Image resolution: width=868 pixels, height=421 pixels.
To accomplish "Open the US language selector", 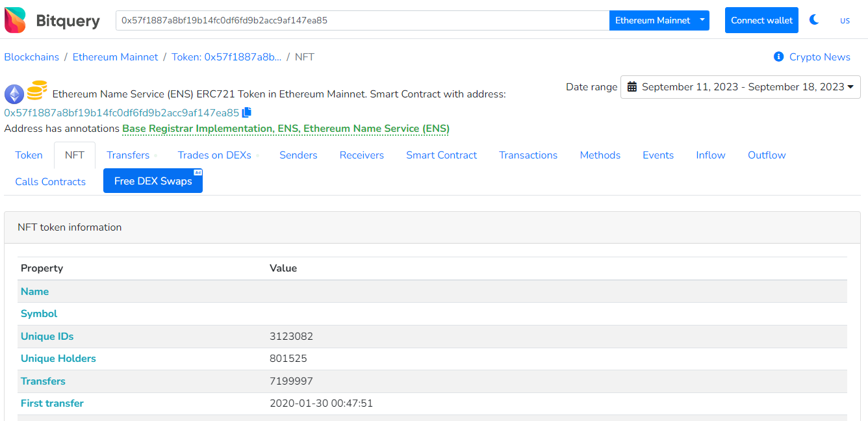I will [845, 20].
